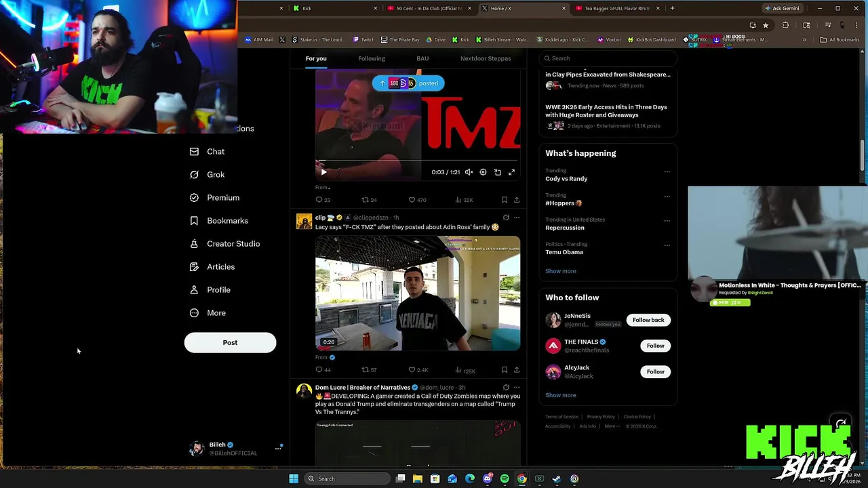Open Twitch bookmark in bookmarks bar
Image resolution: width=868 pixels, height=488 pixels.
tap(363, 39)
